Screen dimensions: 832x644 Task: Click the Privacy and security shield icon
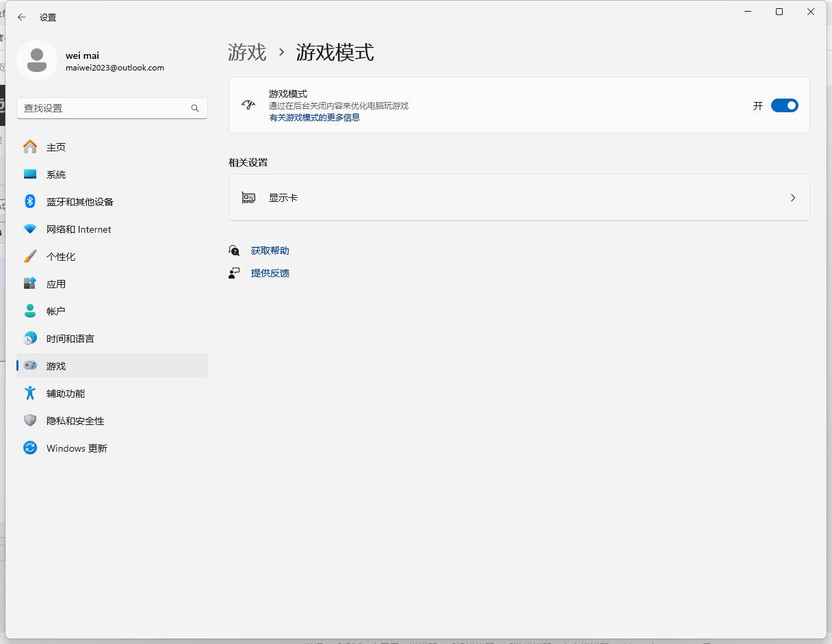tap(30, 421)
